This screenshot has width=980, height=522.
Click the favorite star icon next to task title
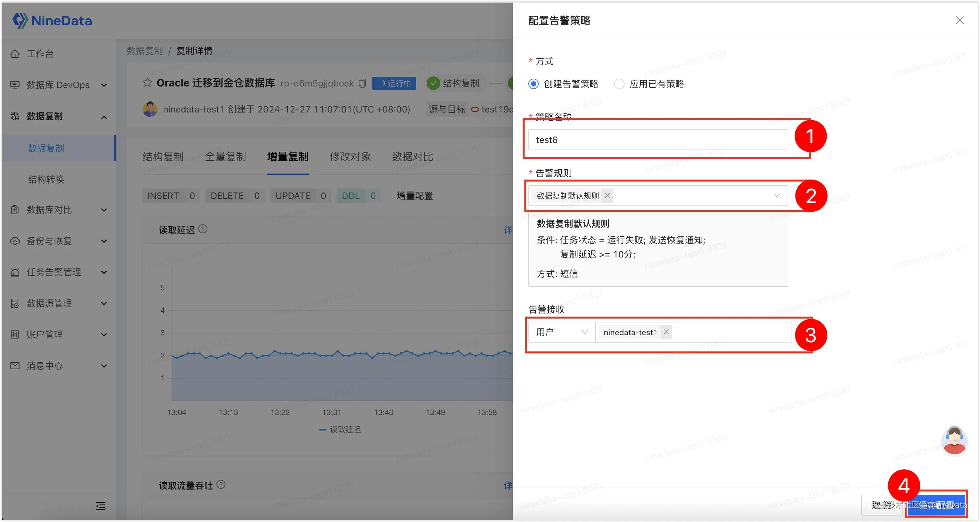coord(147,83)
